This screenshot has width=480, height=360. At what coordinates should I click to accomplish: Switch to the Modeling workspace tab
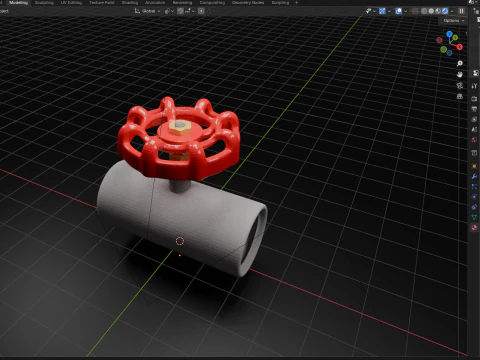19,3
